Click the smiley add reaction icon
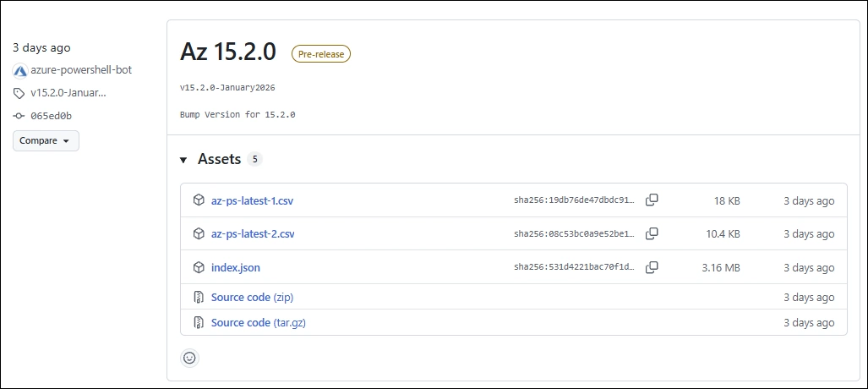 coord(189,358)
